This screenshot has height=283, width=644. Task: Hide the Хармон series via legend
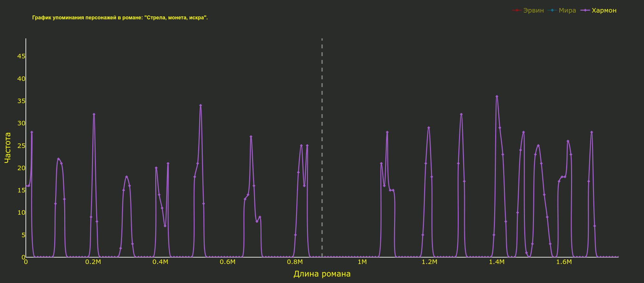[x=604, y=10]
